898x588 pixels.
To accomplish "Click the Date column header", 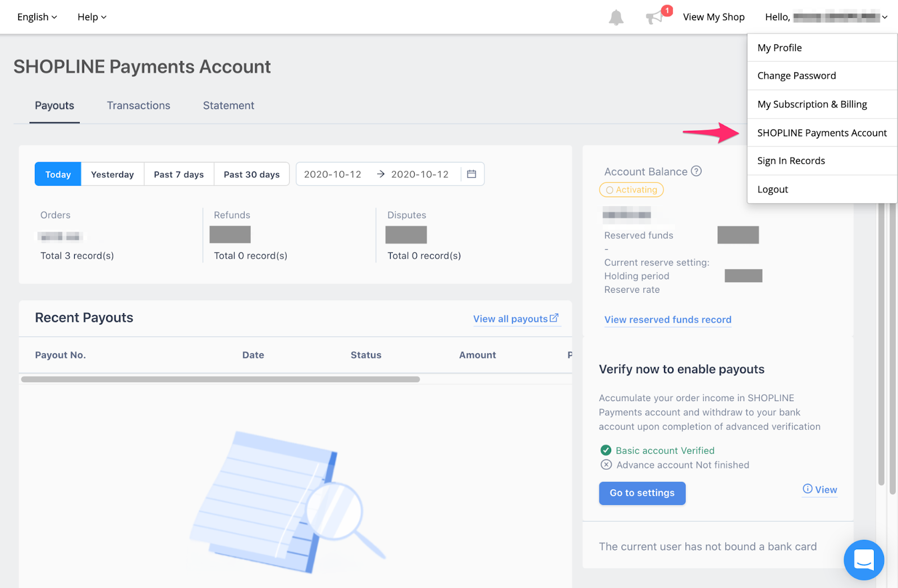I will [x=253, y=355].
